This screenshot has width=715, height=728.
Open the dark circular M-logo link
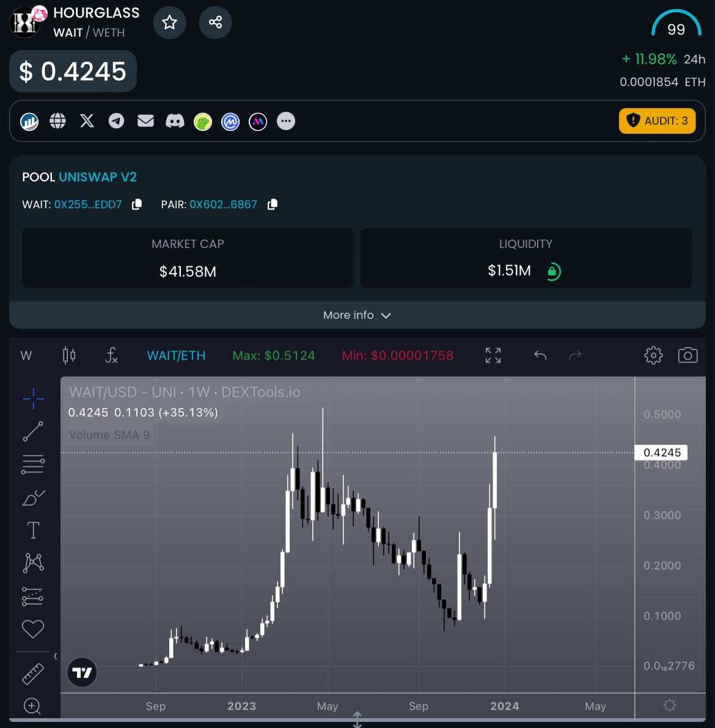coord(258,122)
